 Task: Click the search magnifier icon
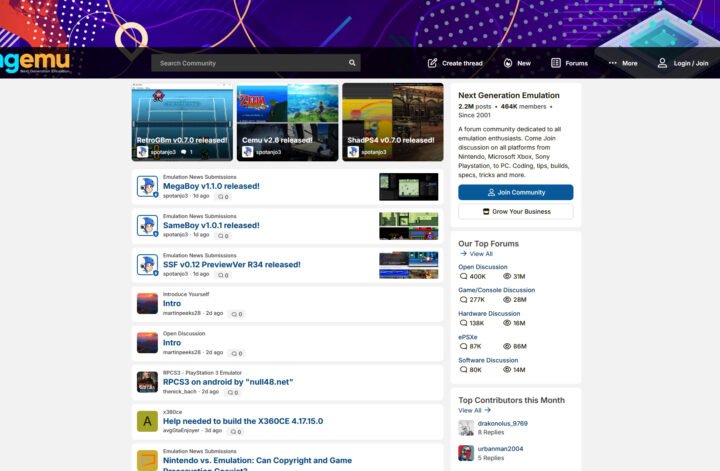click(x=352, y=63)
